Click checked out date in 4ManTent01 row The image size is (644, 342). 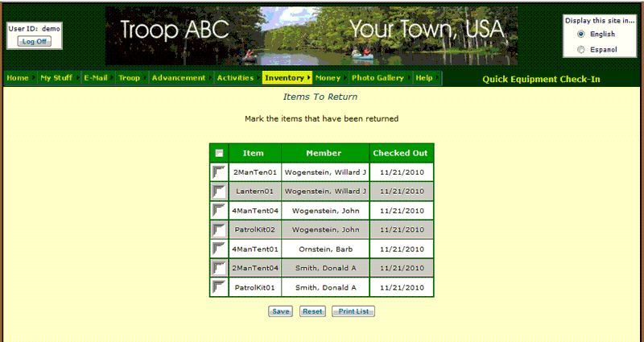pyautogui.click(x=402, y=249)
